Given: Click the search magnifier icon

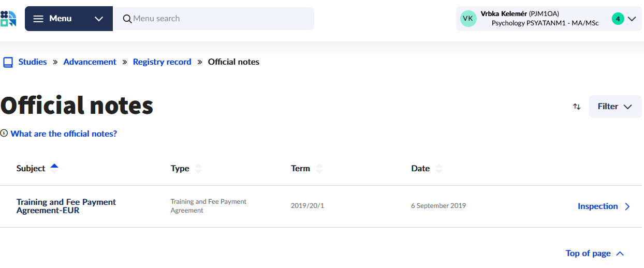Looking at the screenshot, I should 127,19.
